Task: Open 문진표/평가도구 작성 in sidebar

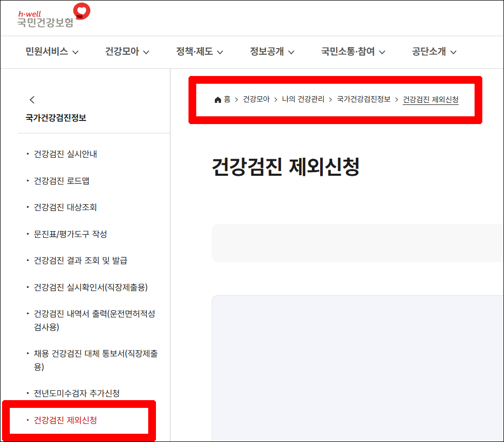Action: [70, 234]
